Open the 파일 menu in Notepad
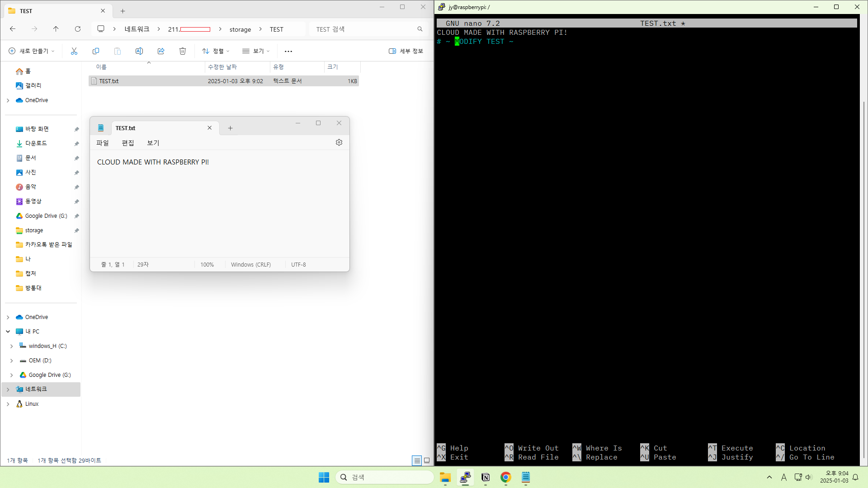 tap(103, 143)
